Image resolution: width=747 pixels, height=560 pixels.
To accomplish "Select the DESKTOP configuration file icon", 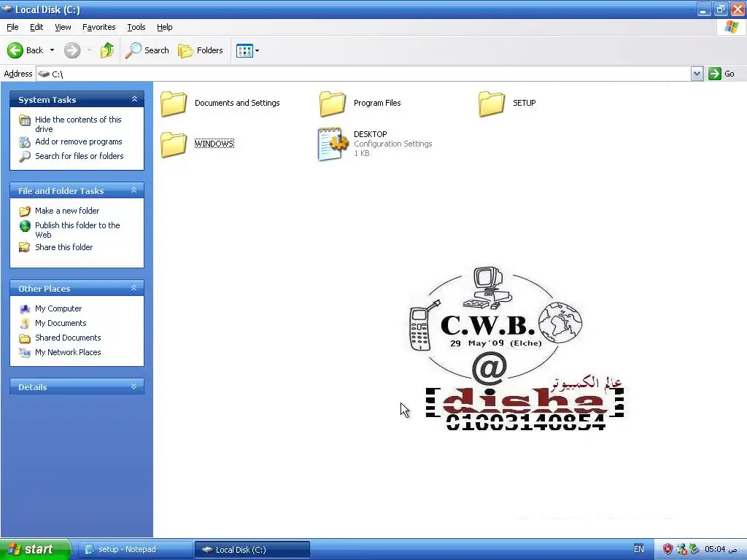I will [333, 144].
